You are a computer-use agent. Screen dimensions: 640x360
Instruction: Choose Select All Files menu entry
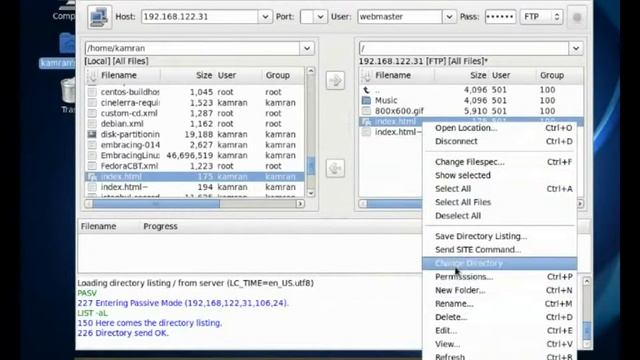500,202
